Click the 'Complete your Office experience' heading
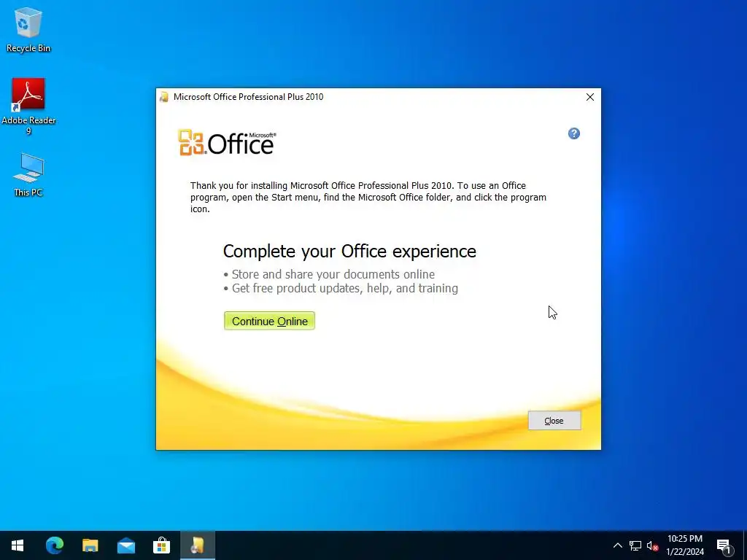This screenshot has height=560, width=747. [349, 252]
